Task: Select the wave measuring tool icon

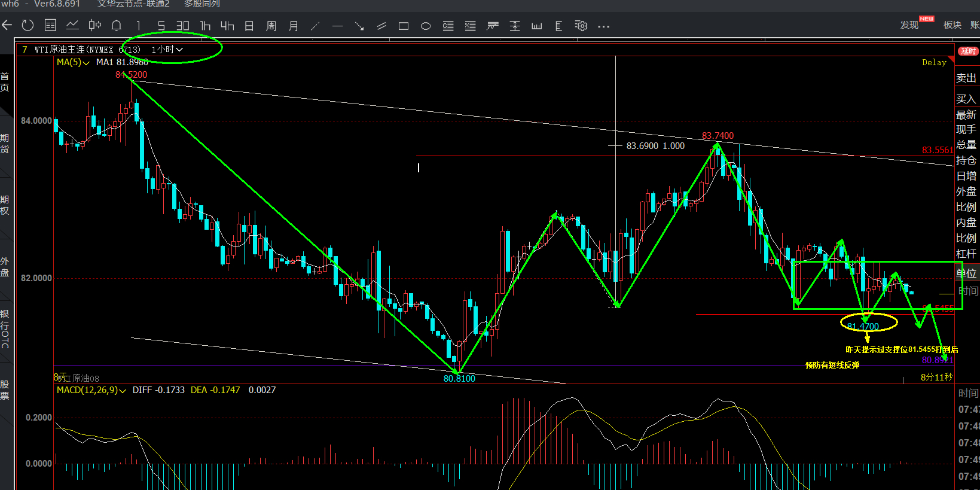Action: pyautogui.click(x=493, y=26)
